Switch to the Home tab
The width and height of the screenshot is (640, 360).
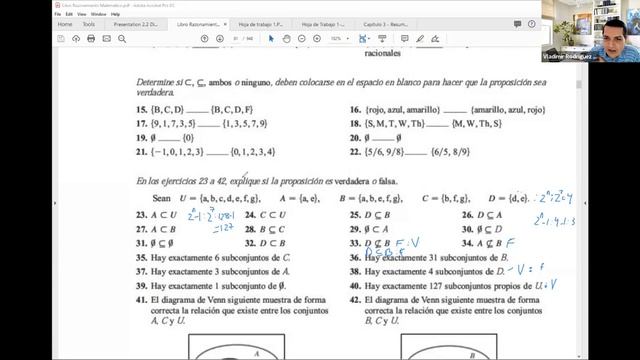(65, 24)
